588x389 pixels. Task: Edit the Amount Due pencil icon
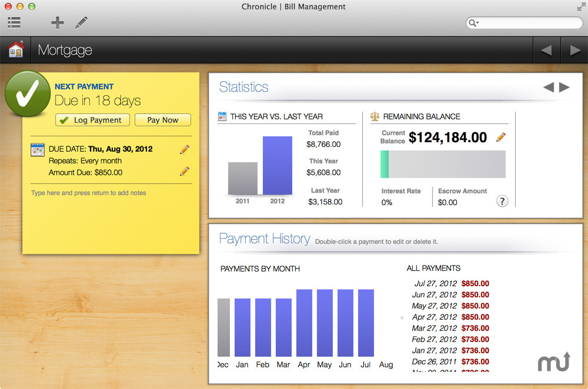[x=185, y=172]
